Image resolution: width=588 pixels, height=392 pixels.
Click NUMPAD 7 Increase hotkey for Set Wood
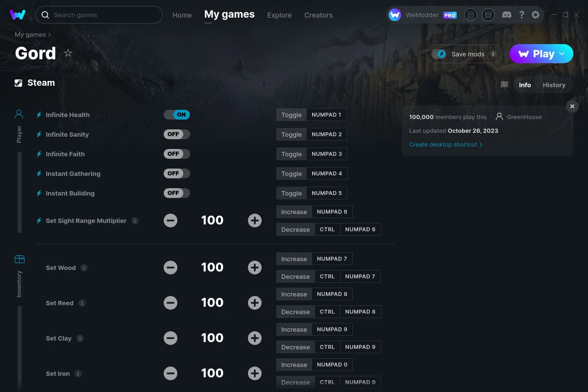point(332,259)
